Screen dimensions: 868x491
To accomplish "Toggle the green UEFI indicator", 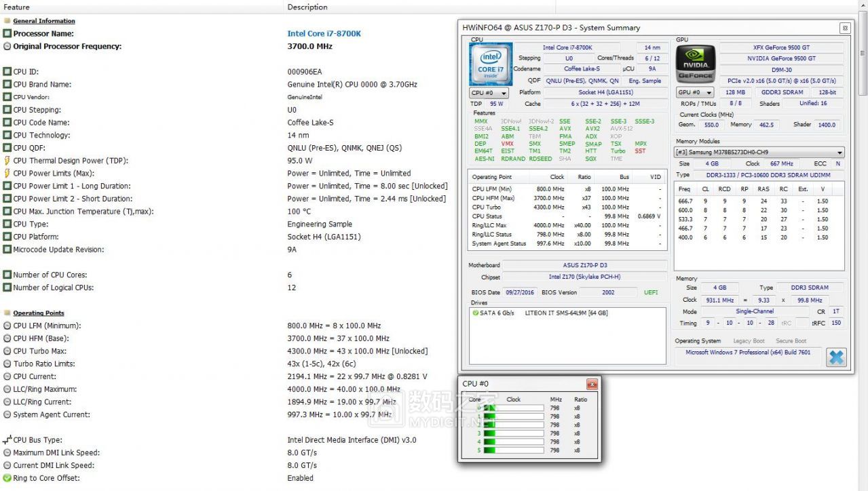I will 649,292.
